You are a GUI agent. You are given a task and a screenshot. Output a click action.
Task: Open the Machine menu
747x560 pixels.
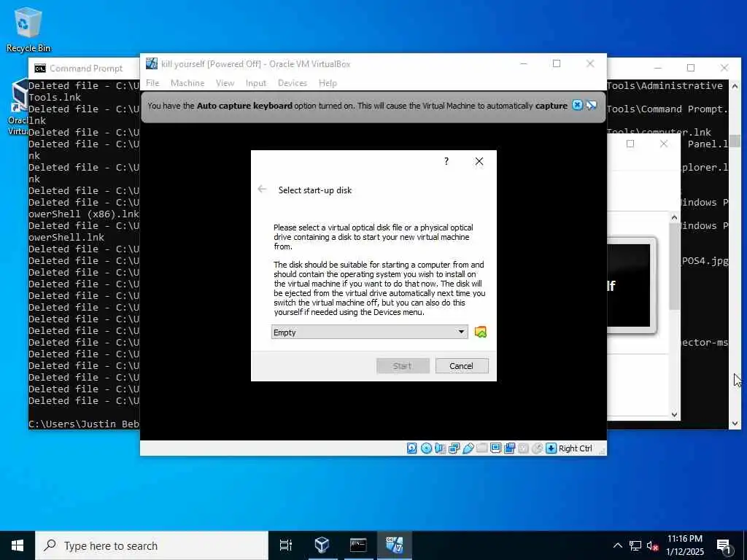pos(187,83)
